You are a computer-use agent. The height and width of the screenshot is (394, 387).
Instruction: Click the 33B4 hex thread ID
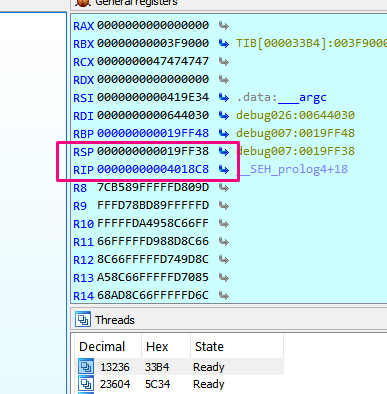click(x=157, y=367)
